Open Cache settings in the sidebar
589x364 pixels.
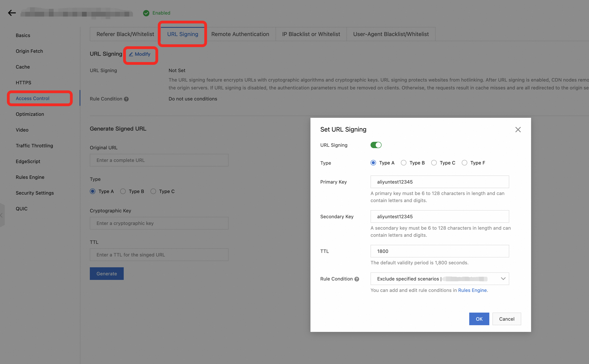[x=23, y=67]
